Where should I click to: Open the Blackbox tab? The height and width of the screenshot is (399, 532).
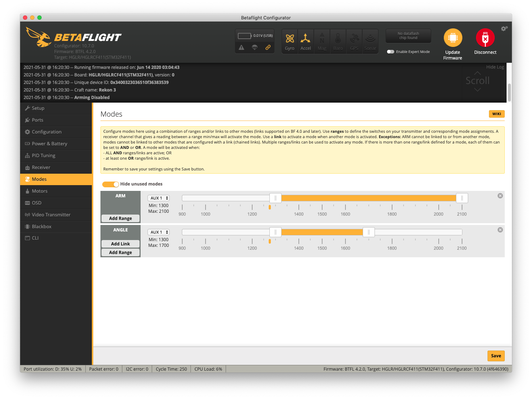click(56, 227)
